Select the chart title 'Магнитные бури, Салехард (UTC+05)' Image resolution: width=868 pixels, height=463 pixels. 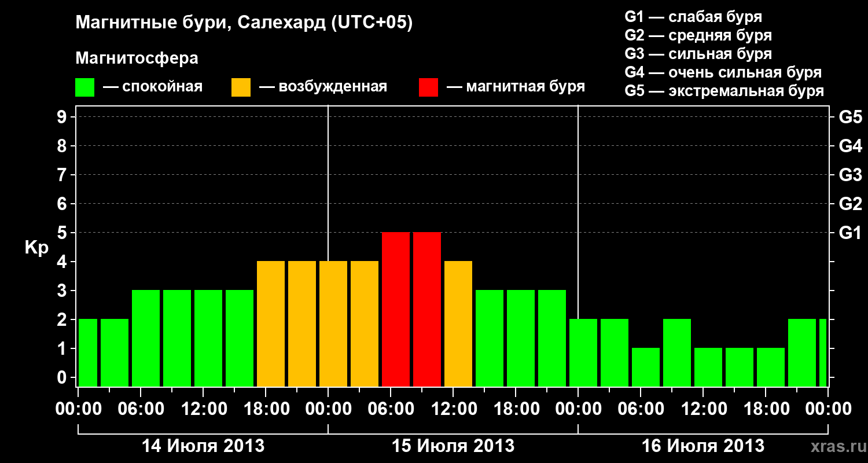244,23
